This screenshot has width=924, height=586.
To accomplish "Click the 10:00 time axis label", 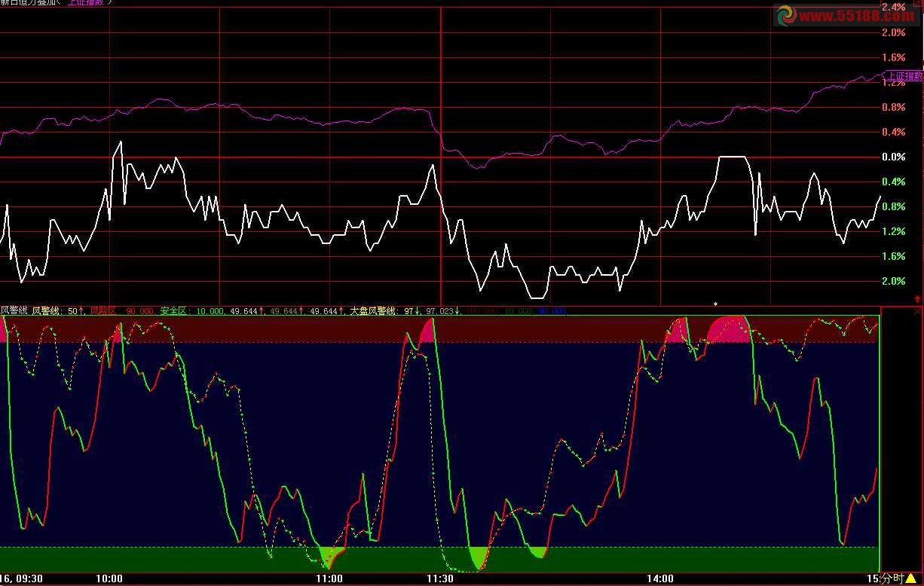I will [109, 578].
